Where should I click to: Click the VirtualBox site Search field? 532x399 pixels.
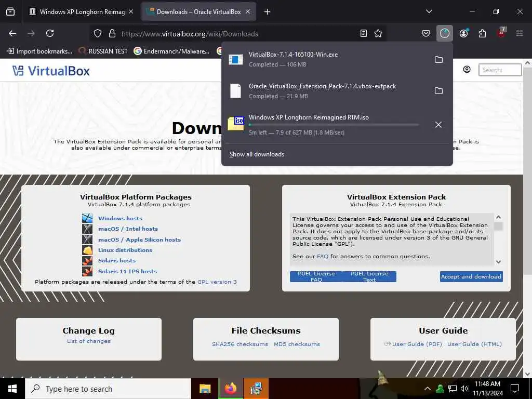[x=500, y=70]
